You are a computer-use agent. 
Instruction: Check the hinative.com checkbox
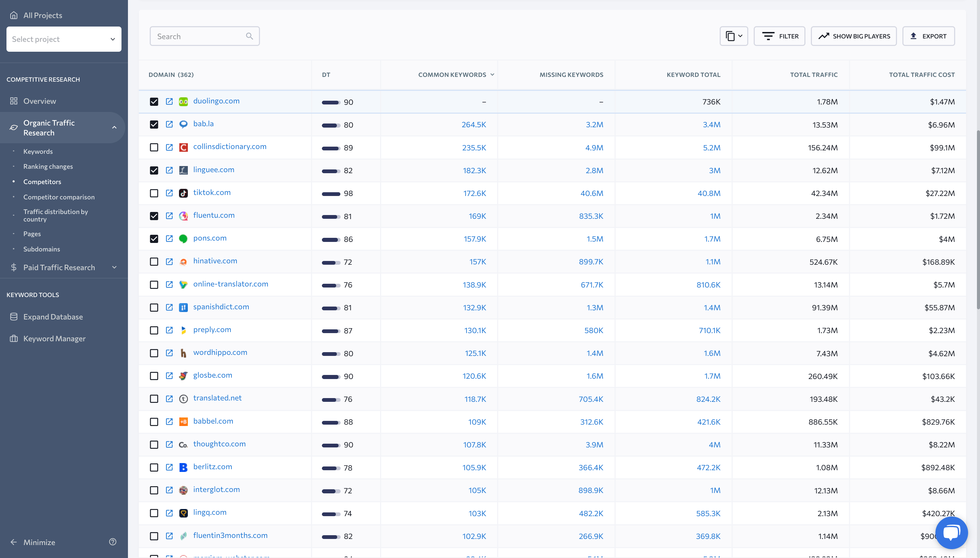154,261
